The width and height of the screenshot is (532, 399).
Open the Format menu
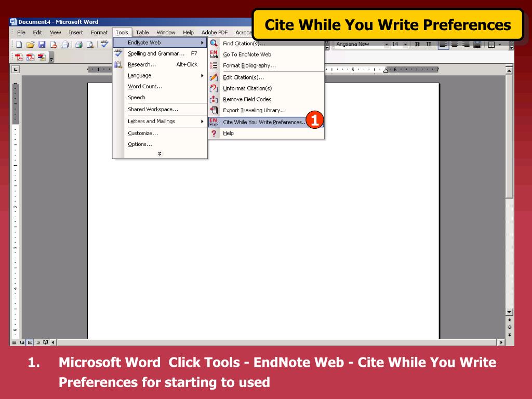coord(99,33)
